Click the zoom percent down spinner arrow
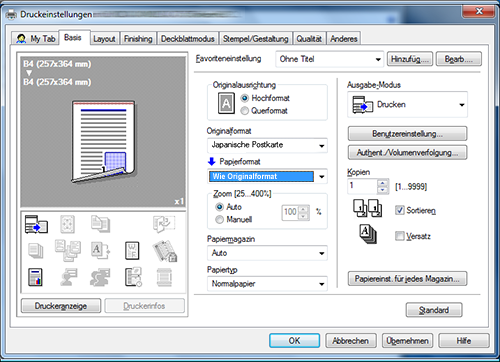Image resolution: width=500 pixels, height=362 pixels. coord(303,217)
